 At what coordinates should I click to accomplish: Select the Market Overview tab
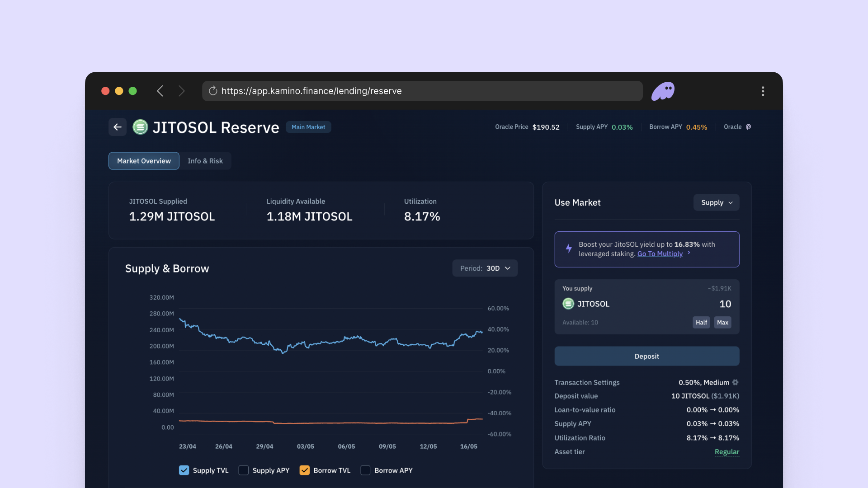[144, 161]
